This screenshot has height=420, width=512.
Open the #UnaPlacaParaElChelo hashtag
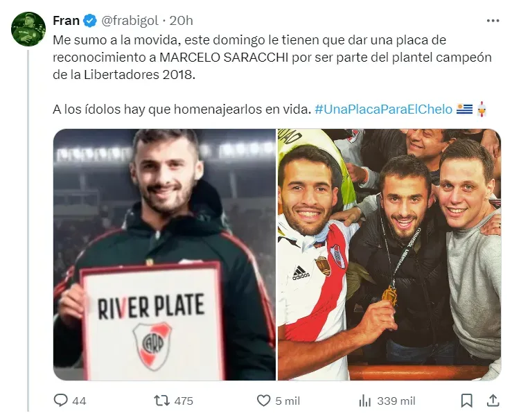click(383, 109)
